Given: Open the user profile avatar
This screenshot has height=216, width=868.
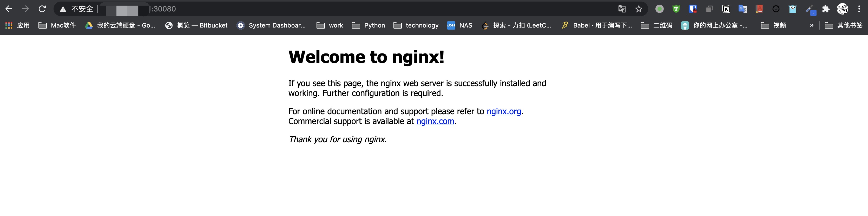Looking at the screenshot, I should pos(842,9).
